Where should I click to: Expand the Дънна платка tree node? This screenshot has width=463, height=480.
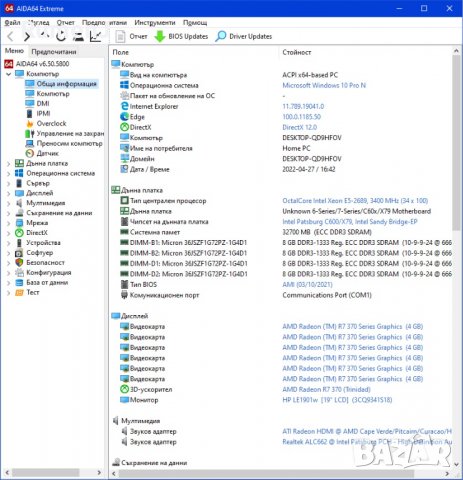tap(9, 163)
